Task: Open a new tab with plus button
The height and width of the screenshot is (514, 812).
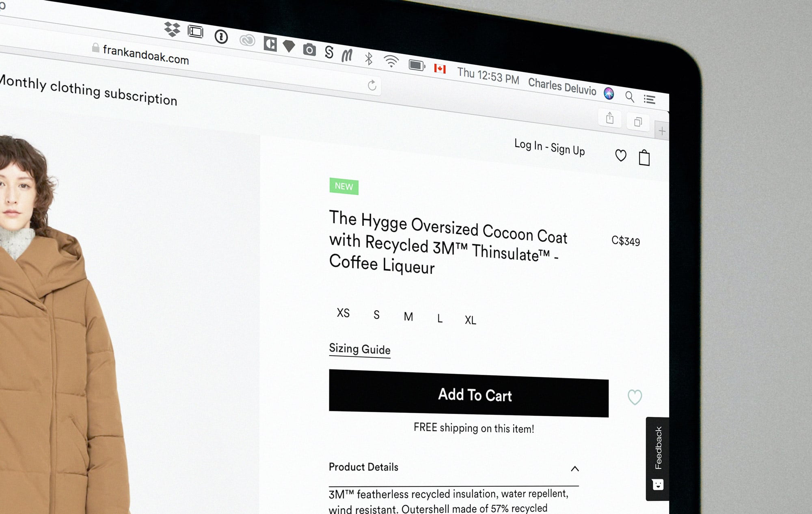Action: 662,131
